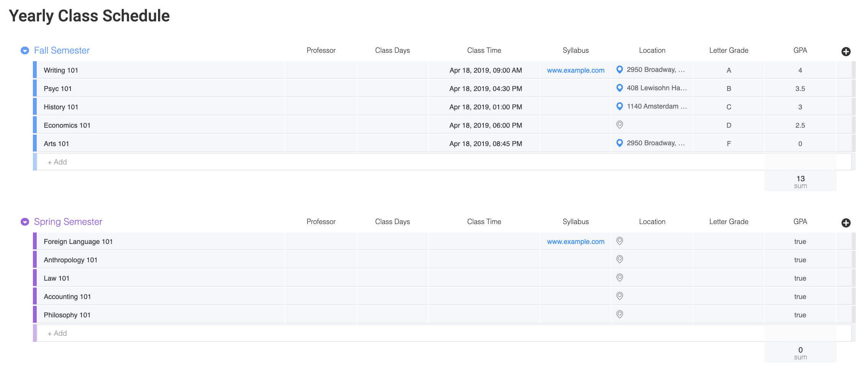The width and height of the screenshot is (868, 377).
Task: Click GPA value 3.5 for Psyc 101
Action: point(800,89)
